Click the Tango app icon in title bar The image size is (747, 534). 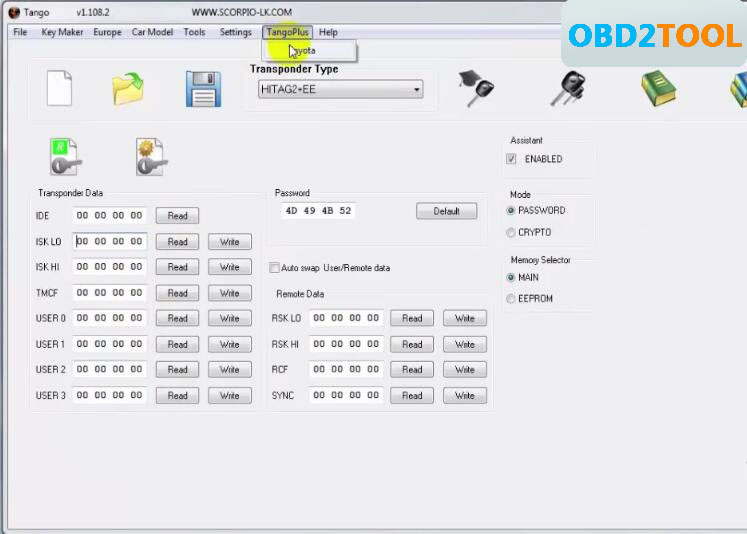(14, 12)
